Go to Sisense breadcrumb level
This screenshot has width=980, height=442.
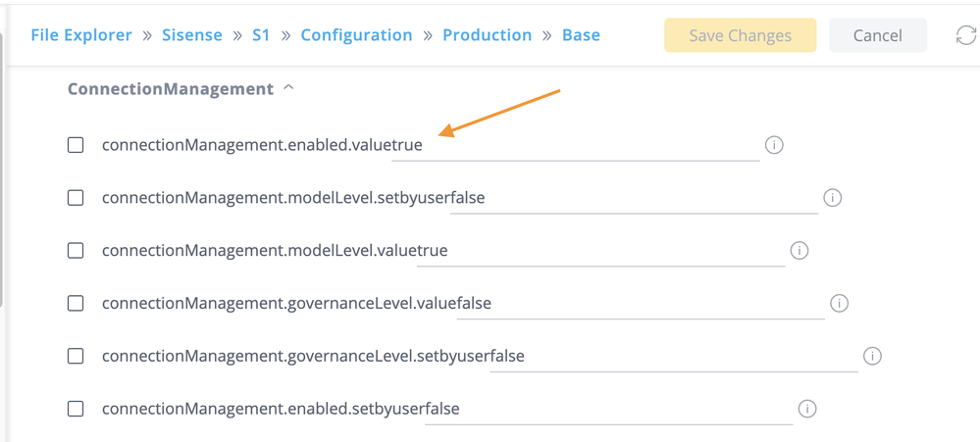(192, 35)
